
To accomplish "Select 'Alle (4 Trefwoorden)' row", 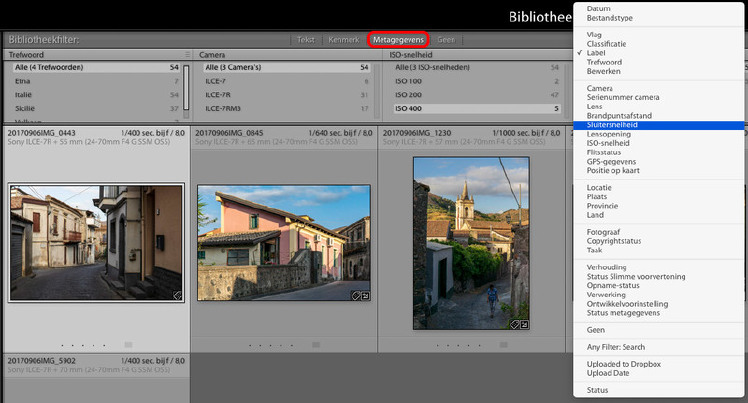I will (96, 67).
